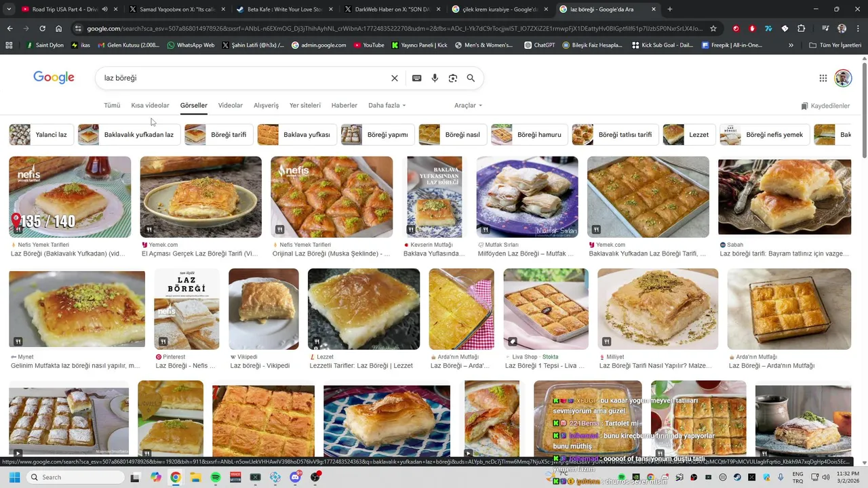Switch to the Yer siteleri tab
Viewport: 868px width, 488px height.
point(305,106)
